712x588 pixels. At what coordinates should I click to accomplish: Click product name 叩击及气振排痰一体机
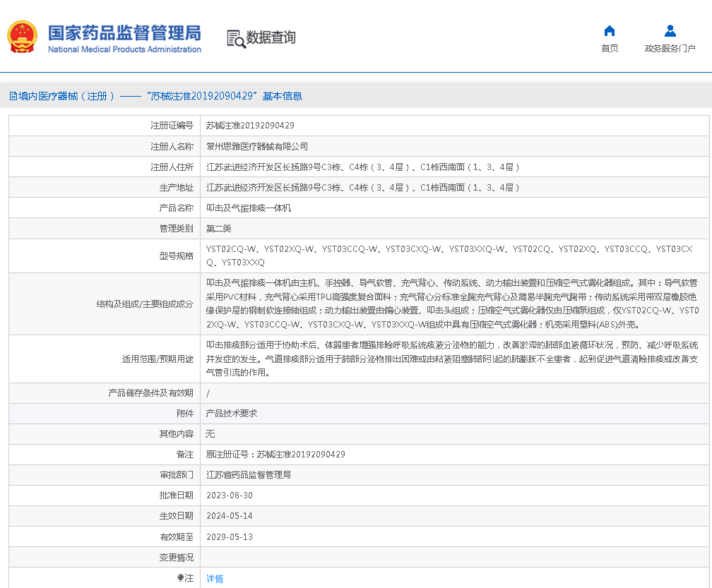249,208
